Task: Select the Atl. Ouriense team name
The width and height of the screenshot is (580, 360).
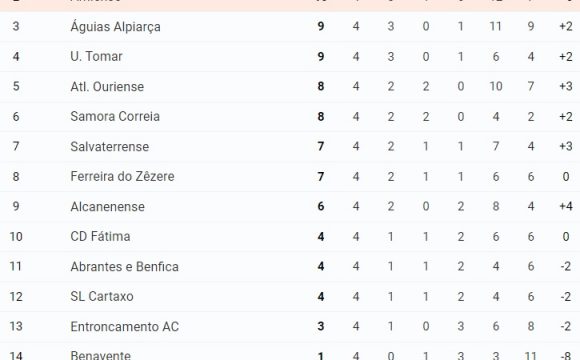Action: 107,87
